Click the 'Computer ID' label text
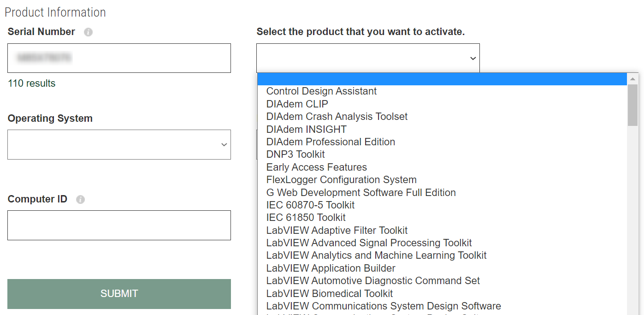 [x=37, y=199]
